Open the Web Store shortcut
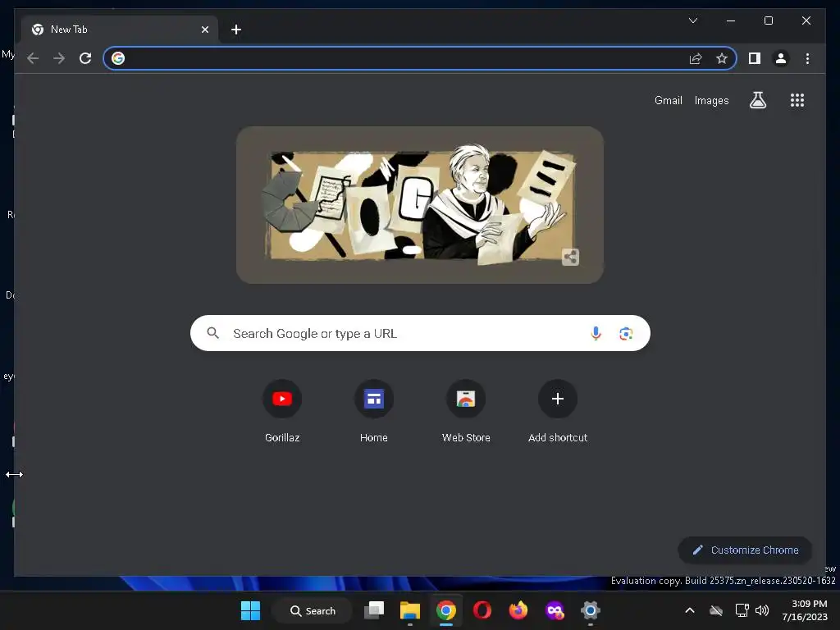The width and height of the screenshot is (840, 630). click(x=466, y=412)
